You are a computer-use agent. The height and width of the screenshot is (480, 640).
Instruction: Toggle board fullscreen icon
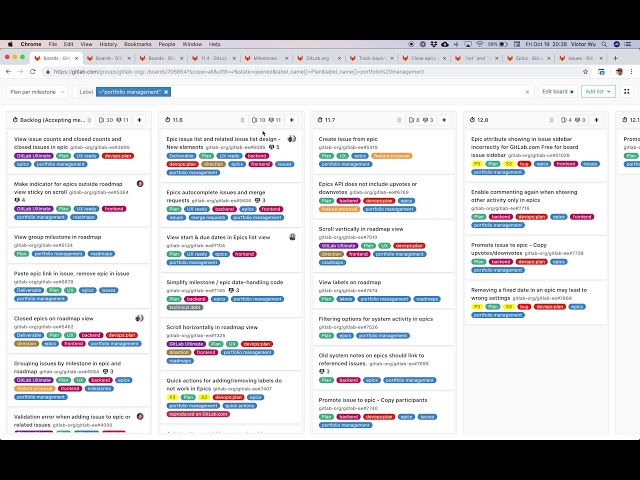point(627,92)
